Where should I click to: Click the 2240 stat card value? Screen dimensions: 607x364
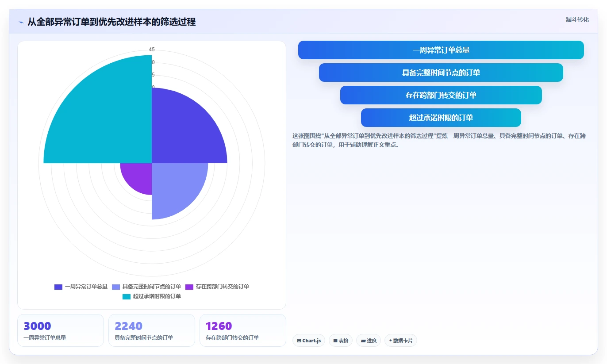128,326
